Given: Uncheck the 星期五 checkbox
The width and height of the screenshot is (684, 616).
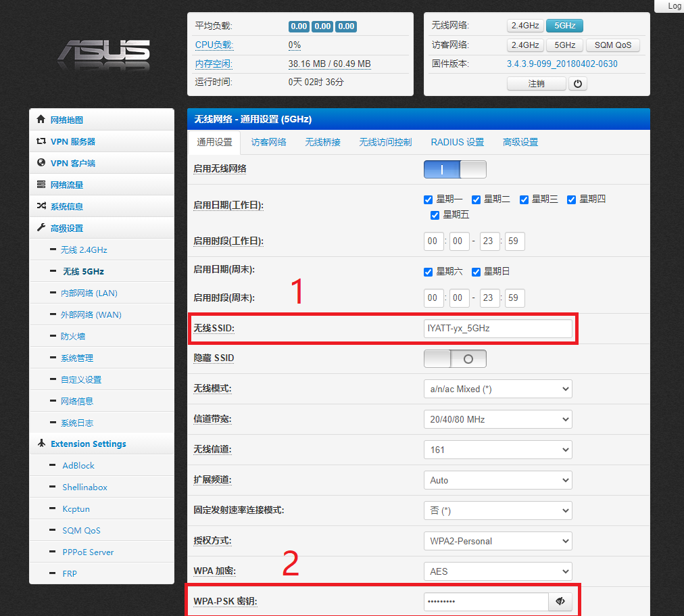Looking at the screenshot, I should (435, 215).
